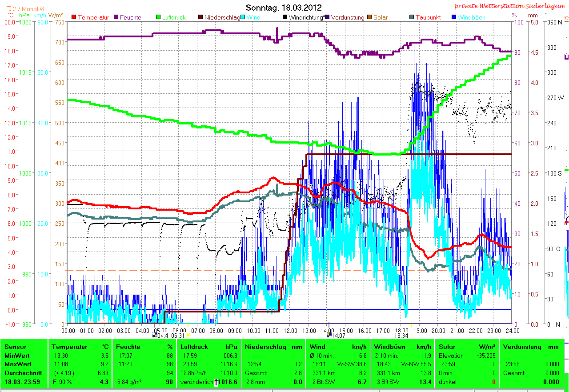Select the Windböen column header in table
Screen dimensions: 569x392
point(389,347)
